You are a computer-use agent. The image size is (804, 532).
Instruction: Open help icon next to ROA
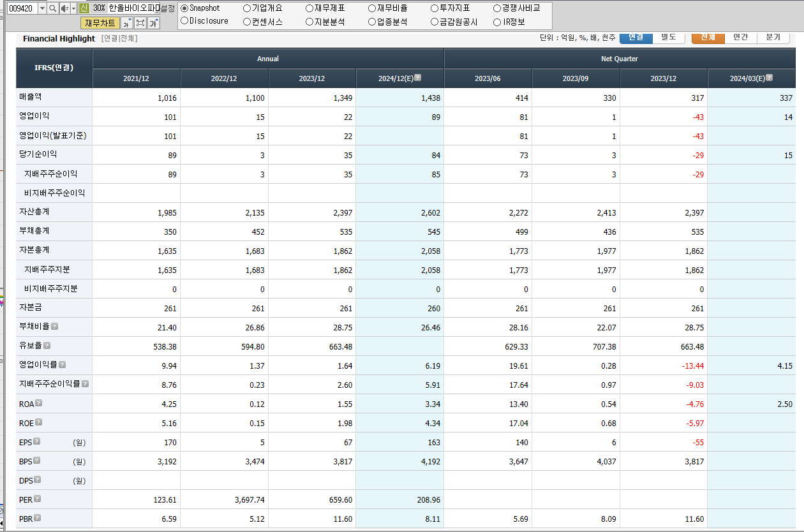click(x=38, y=403)
